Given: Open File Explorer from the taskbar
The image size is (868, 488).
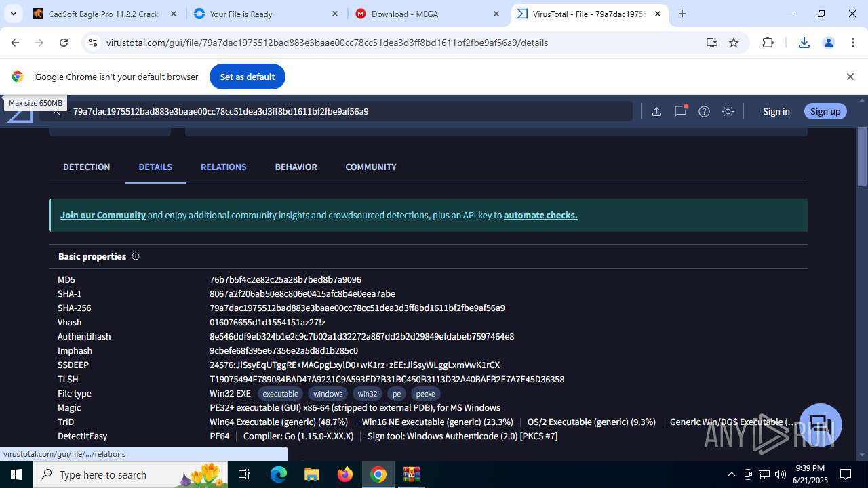Looking at the screenshot, I should [311, 474].
